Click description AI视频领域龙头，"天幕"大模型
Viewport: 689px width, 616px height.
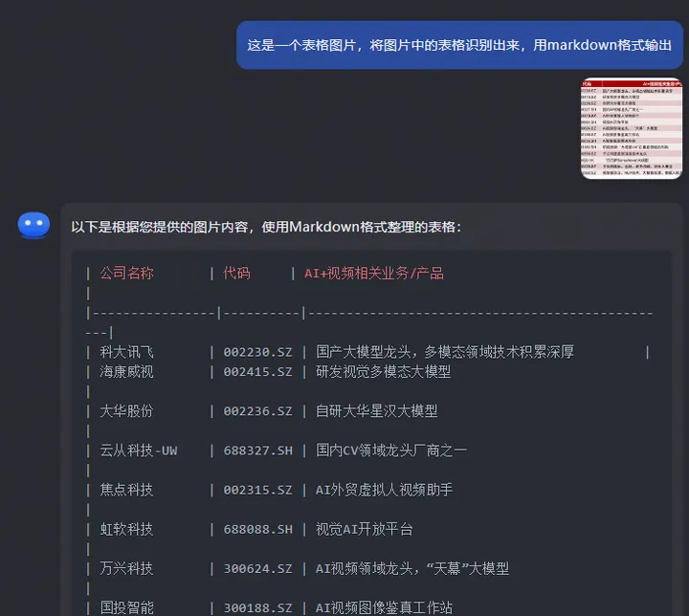coord(412,568)
